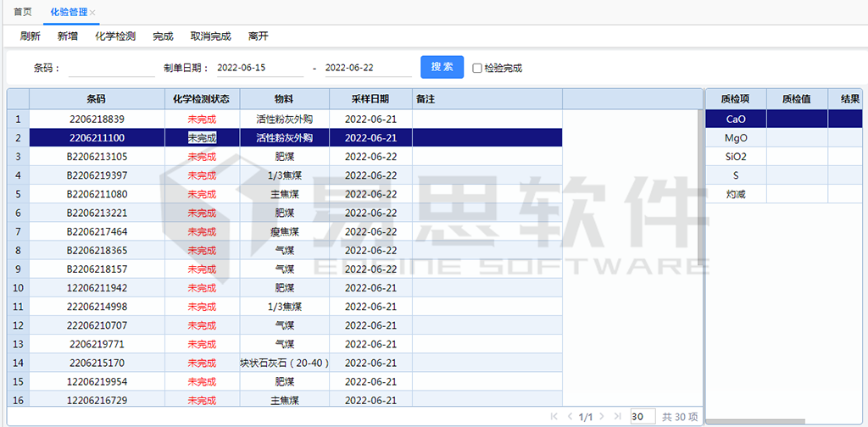Screen dimensions: 868x427
Task: Close the 化验管理 tab
Action: tap(92, 13)
